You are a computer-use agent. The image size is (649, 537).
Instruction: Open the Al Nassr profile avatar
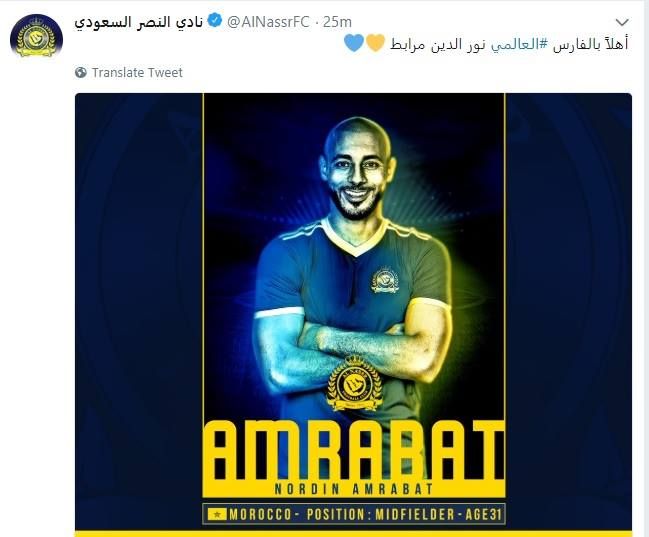36,36
